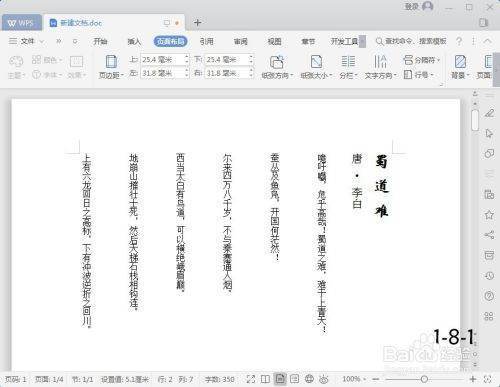
Task: Click the login (登录) text
Action: (412, 6)
